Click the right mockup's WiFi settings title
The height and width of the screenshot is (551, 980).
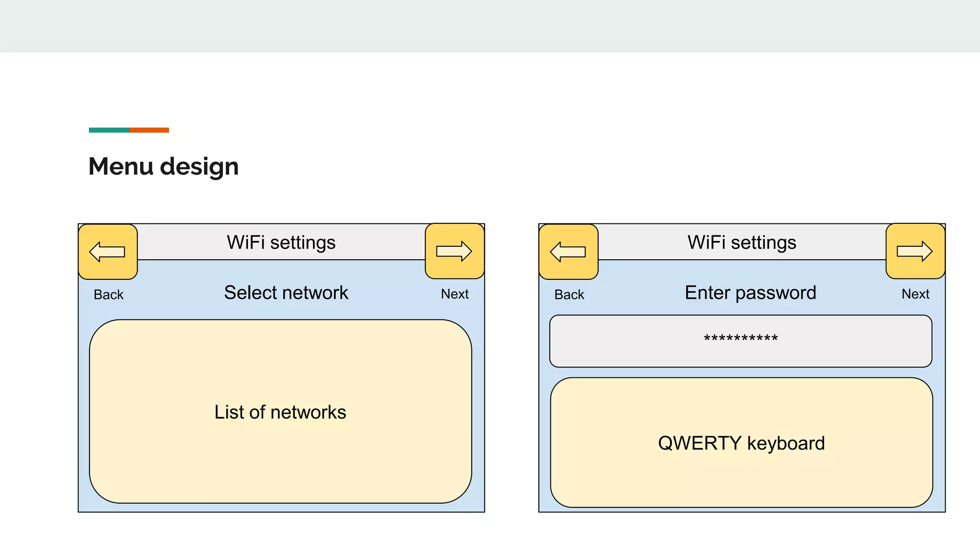tap(742, 242)
